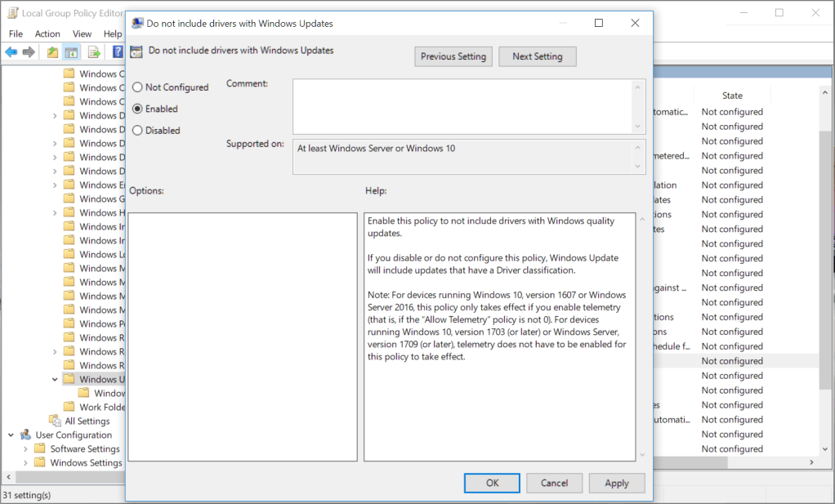Screen dimensions: 835x504
Task: Toggle the Show/Hide Console Tree icon
Action: pos(72,52)
